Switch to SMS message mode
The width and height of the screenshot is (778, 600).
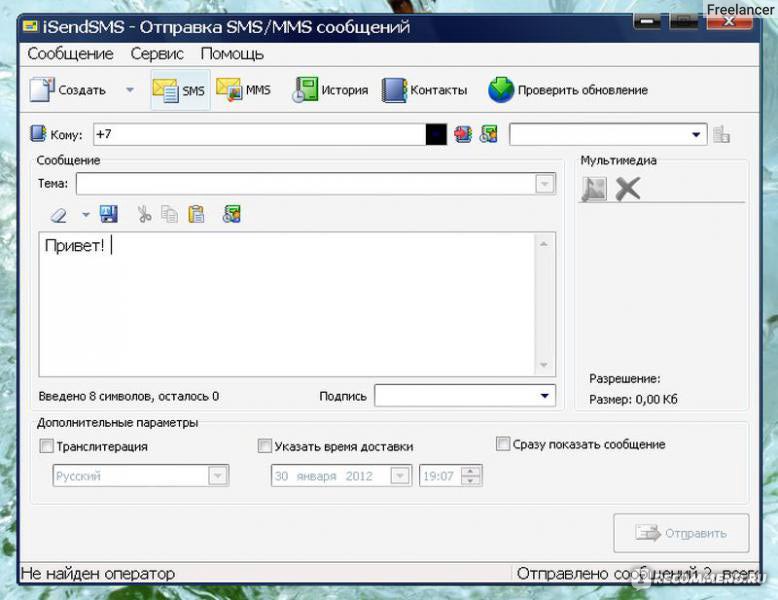pyautogui.click(x=180, y=90)
